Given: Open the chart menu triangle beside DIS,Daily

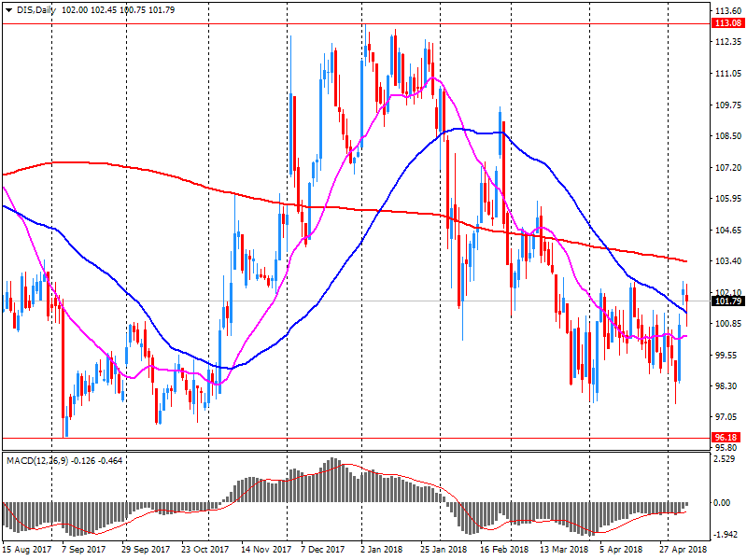Looking at the screenshot, I should 8,10.
